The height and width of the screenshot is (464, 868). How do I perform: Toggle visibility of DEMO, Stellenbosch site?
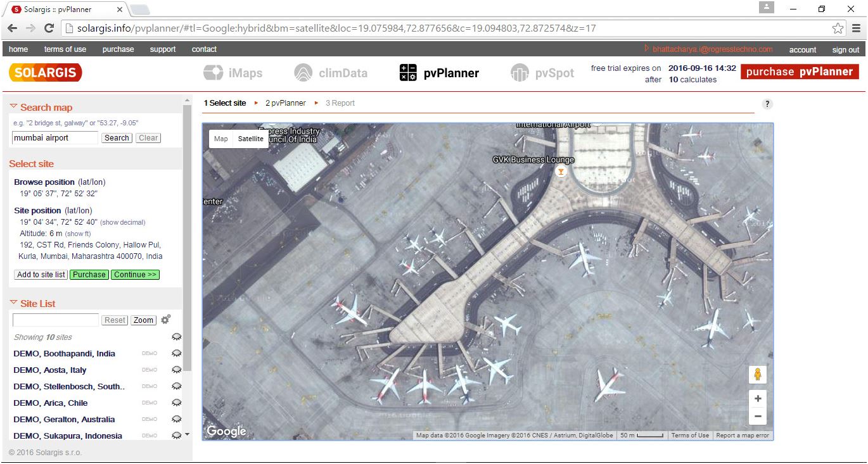177,386
